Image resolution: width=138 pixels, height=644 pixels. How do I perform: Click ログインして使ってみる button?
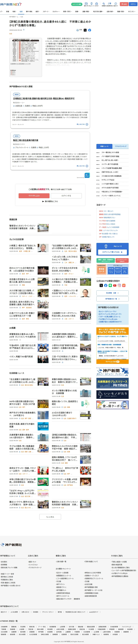pyautogui.click(x=112, y=252)
